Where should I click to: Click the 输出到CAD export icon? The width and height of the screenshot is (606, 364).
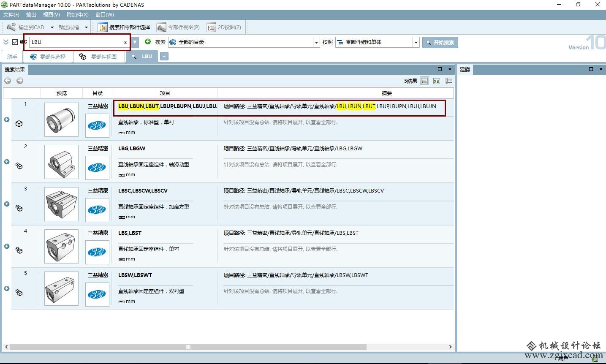point(11,27)
